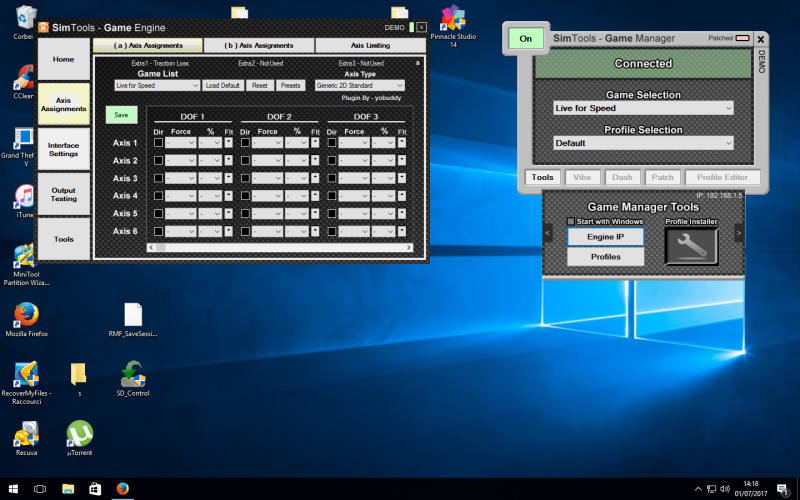This screenshot has height=500, width=800.
Task: Open Axis 1 DOF 1 Force dropdown
Action: coord(181,143)
